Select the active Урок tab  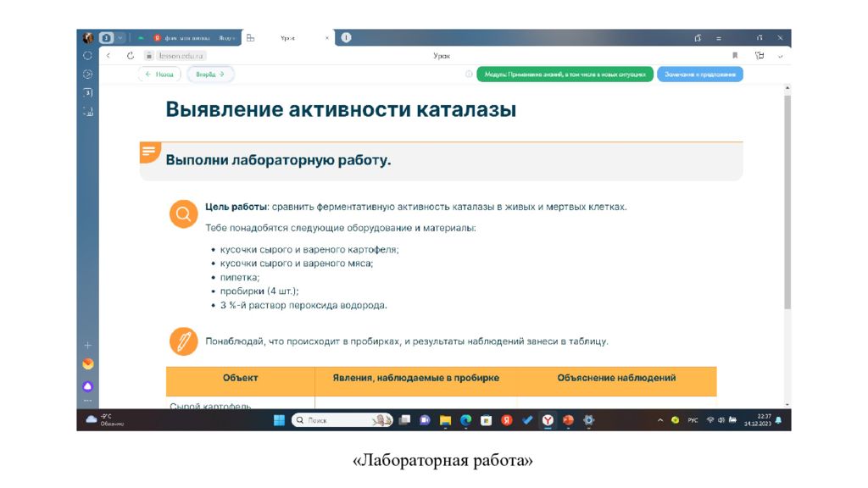coord(288,38)
